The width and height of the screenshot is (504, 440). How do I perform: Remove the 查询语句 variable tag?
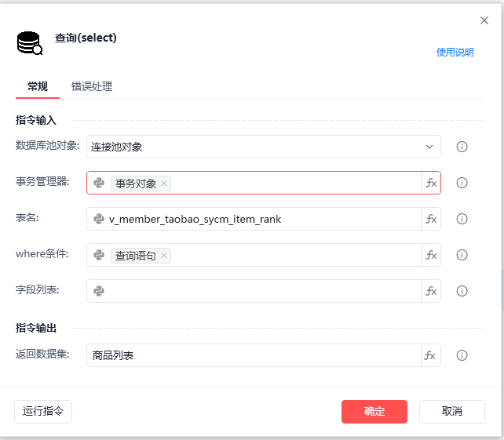pos(164,256)
